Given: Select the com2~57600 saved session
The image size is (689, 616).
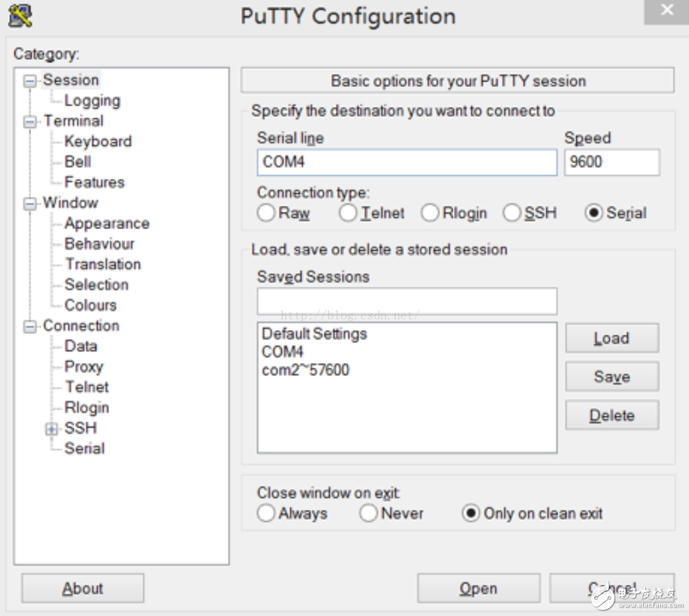Looking at the screenshot, I should click(305, 370).
